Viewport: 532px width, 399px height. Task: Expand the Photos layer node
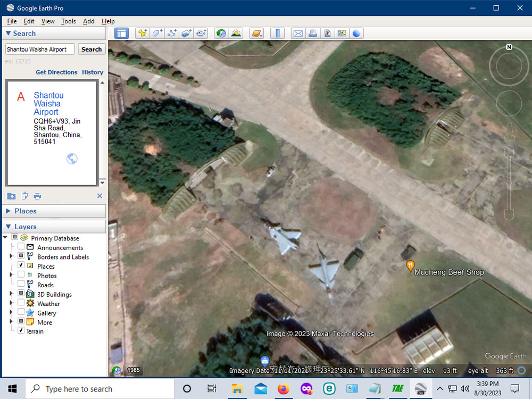coord(11,275)
